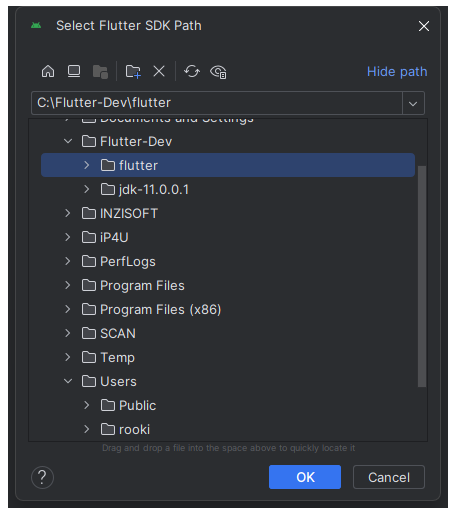Refresh the file tree
Screen dimensions: 459x514
tap(192, 71)
